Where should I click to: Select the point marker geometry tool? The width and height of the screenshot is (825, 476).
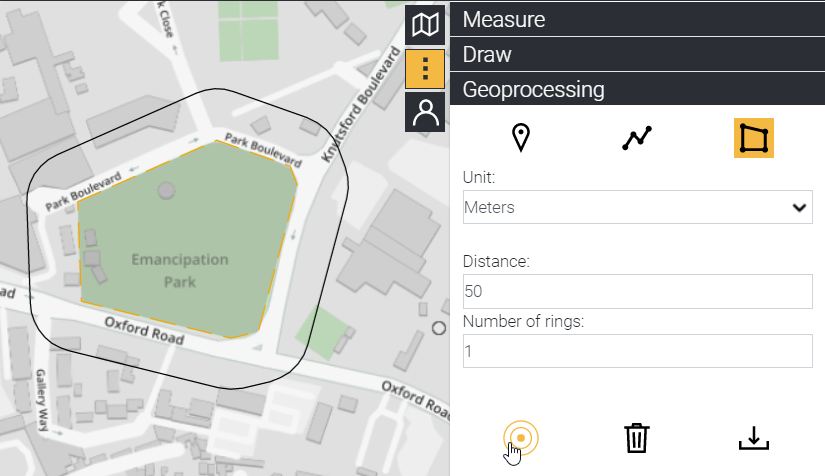520,138
